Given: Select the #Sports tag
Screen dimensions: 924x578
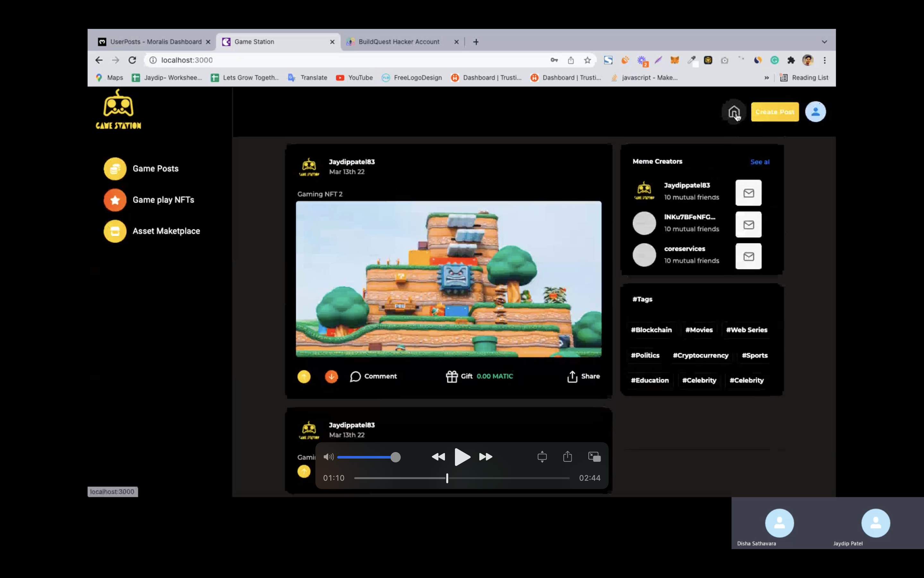Looking at the screenshot, I should point(755,355).
